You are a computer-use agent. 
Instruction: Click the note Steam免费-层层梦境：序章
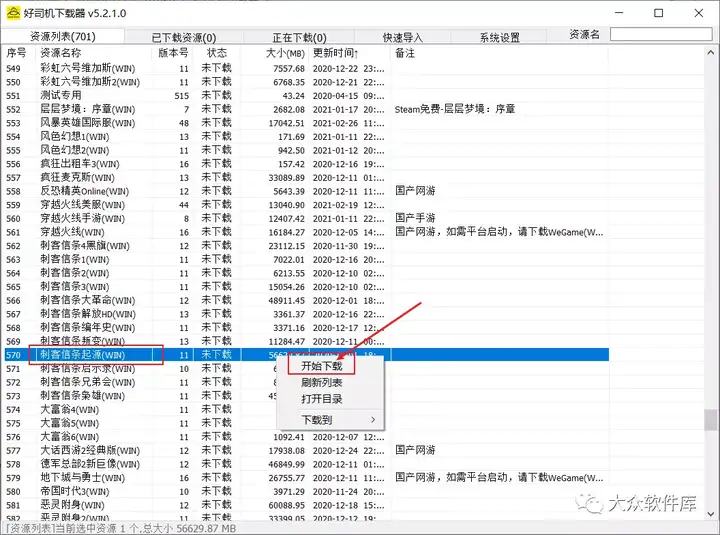tap(455, 109)
